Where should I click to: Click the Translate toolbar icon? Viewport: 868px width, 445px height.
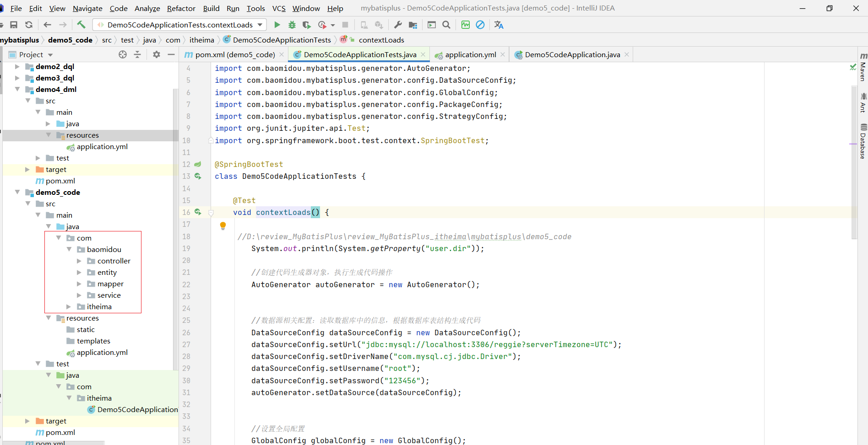[x=499, y=25]
